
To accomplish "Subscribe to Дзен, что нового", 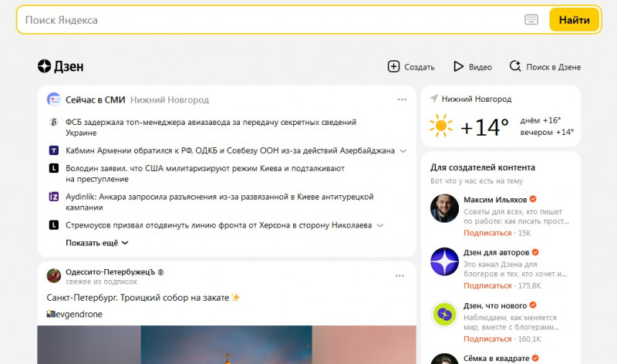I will point(487,339).
